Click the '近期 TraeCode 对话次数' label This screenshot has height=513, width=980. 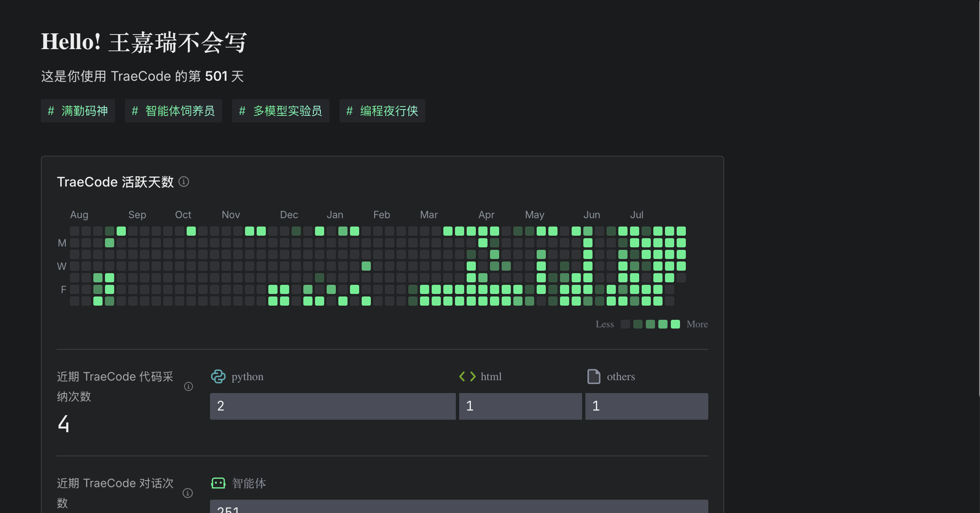[x=115, y=493]
